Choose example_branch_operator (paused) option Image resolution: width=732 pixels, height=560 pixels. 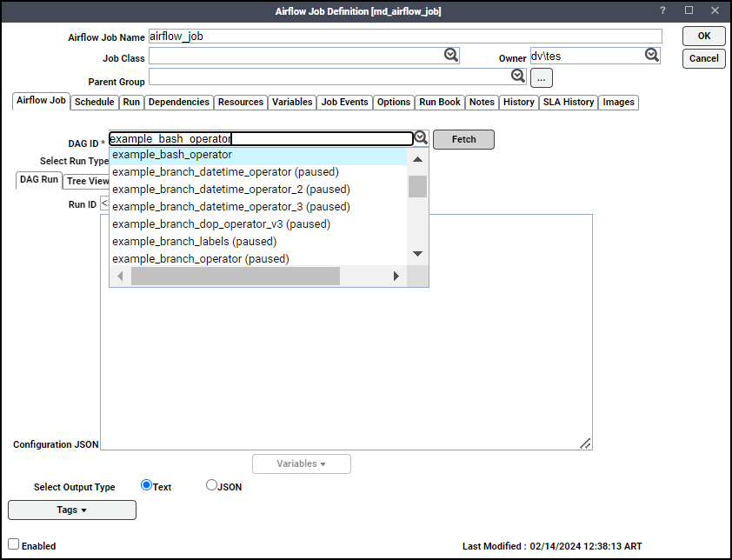coord(258,259)
